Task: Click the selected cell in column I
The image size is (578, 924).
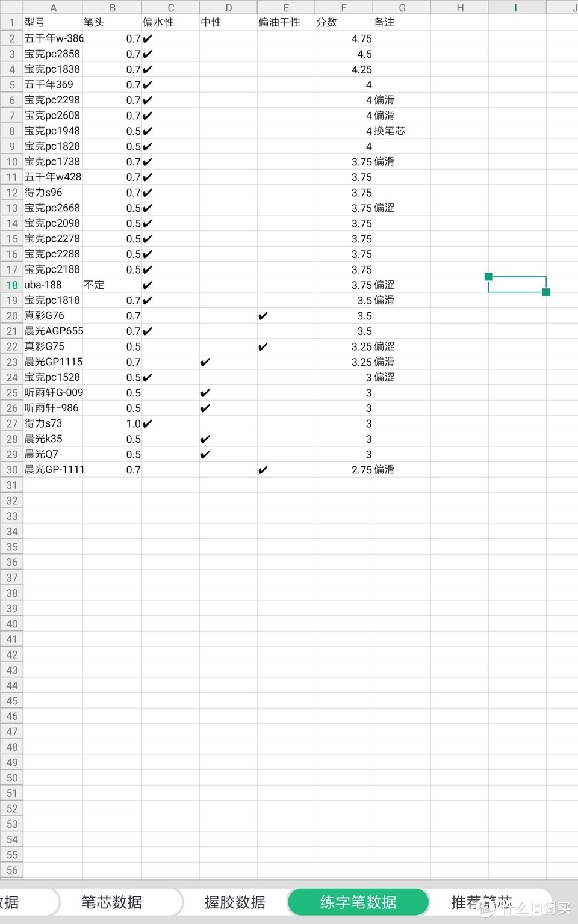Action: (517, 285)
